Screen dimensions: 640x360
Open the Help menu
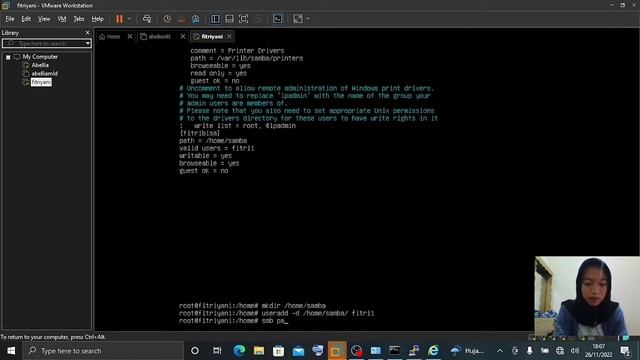(98, 19)
